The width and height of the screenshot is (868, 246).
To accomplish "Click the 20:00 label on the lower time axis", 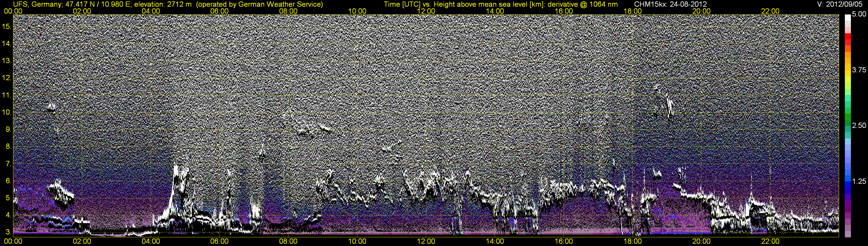I will tap(702, 241).
